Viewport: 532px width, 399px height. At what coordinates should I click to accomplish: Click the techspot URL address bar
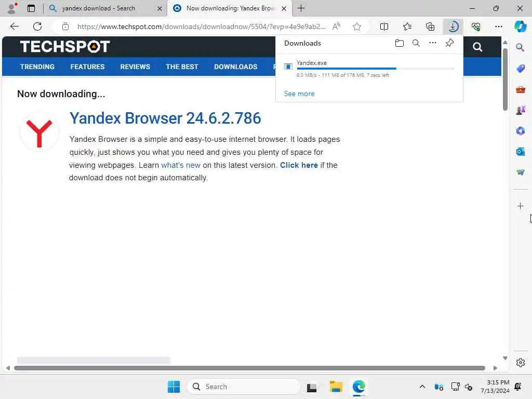point(201,26)
